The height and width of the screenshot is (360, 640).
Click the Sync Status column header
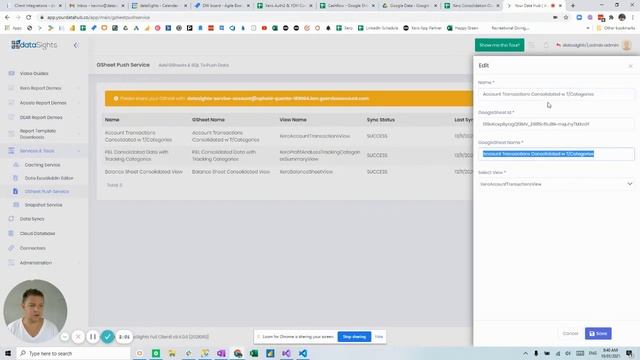pos(380,120)
